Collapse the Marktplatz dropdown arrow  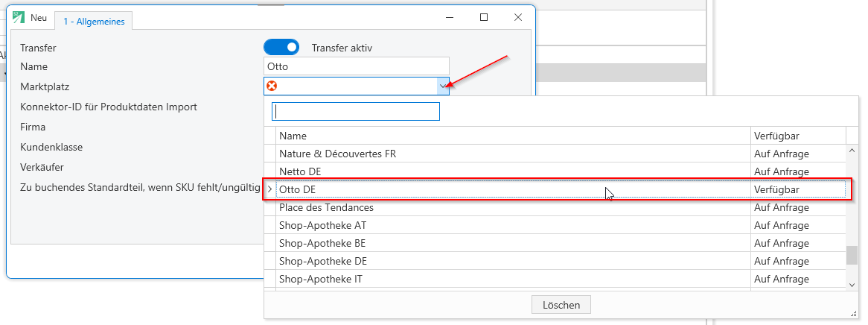click(x=442, y=86)
